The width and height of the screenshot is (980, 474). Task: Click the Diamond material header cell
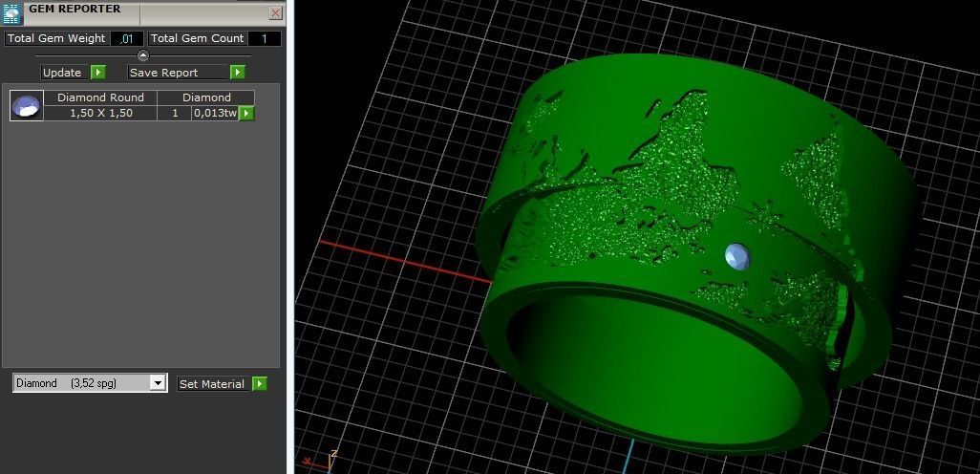206,97
